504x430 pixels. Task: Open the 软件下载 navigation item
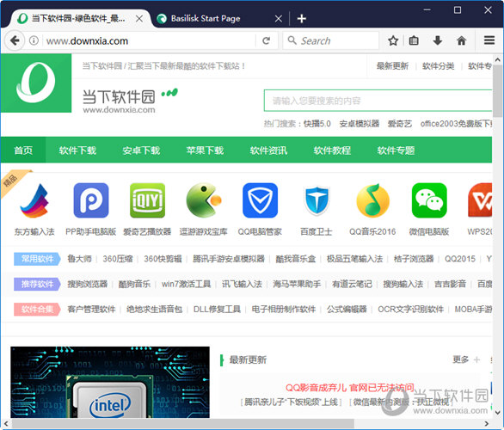pos(77,150)
